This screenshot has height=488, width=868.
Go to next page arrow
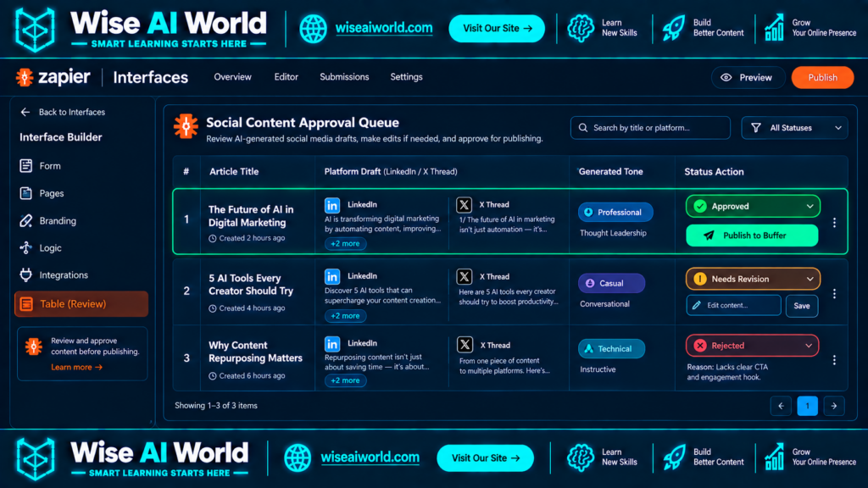834,406
